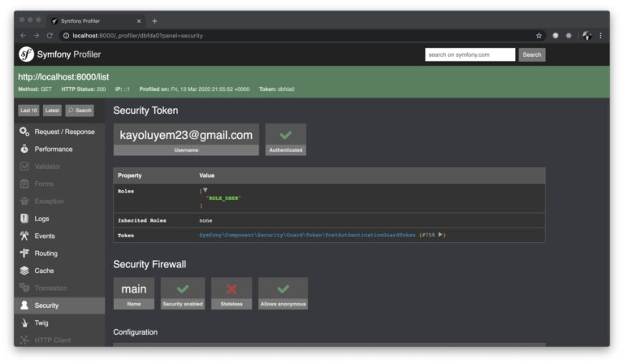
Task: Click the site info icon in address bar
Action: [66, 36]
